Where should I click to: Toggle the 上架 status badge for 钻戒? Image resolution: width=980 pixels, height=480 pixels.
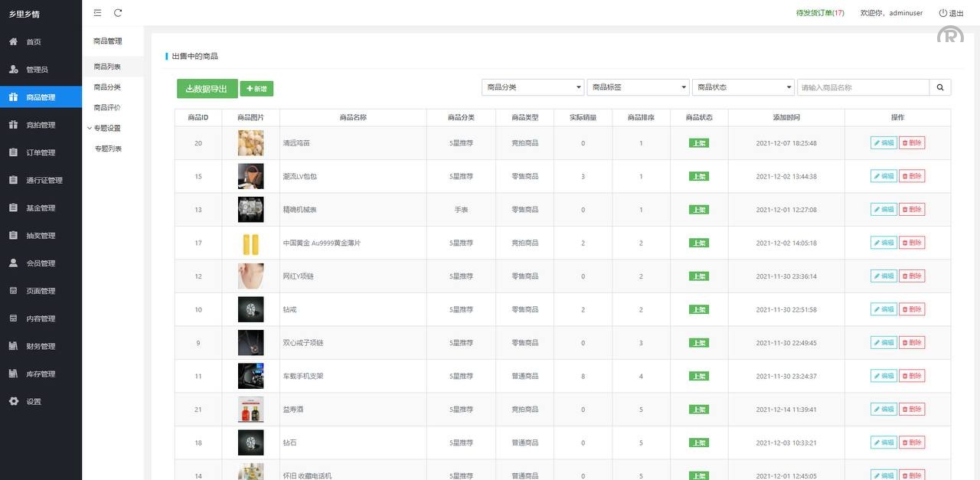point(698,309)
